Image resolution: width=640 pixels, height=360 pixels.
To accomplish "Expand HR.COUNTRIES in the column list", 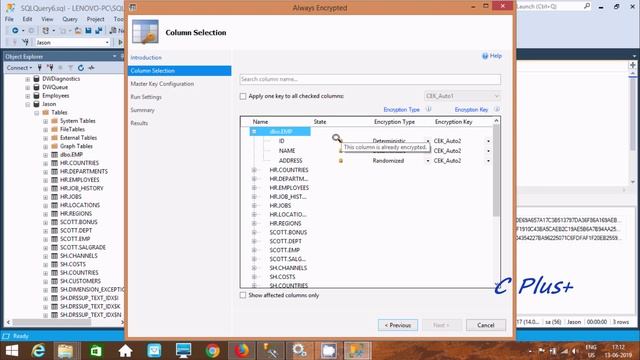I will click(254, 170).
